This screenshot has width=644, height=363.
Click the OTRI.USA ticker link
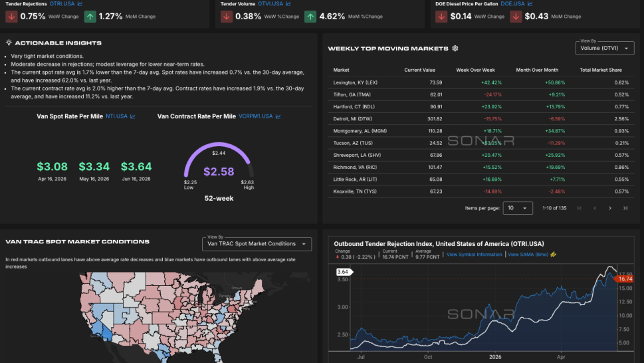coord(62,4)
